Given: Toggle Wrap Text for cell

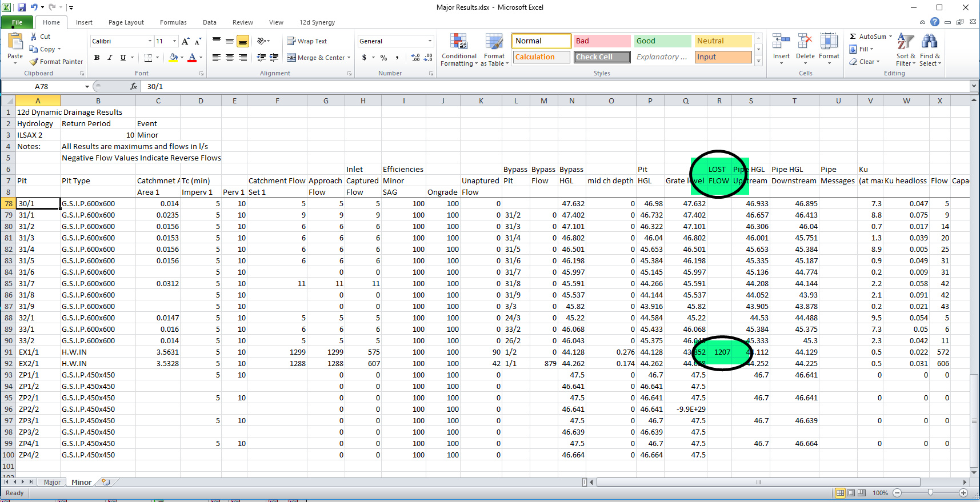Looking at the screenshot, I should pos(307,41).
